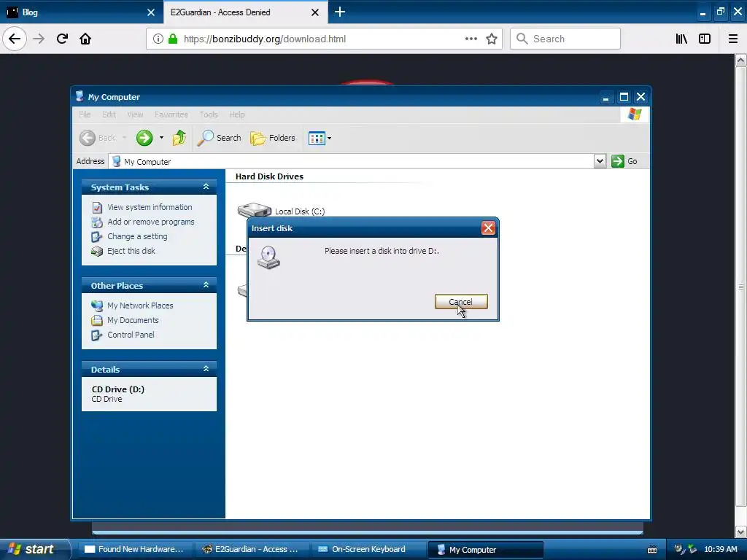747x560 pixels.
Task: Open the Firefox hamburger menu
Action: (x=733, y=39)
